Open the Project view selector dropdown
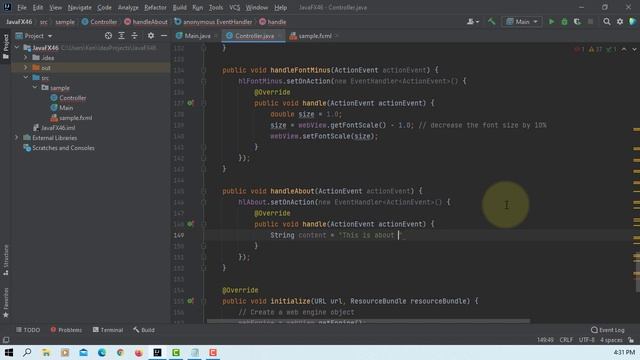 [34, 36]
